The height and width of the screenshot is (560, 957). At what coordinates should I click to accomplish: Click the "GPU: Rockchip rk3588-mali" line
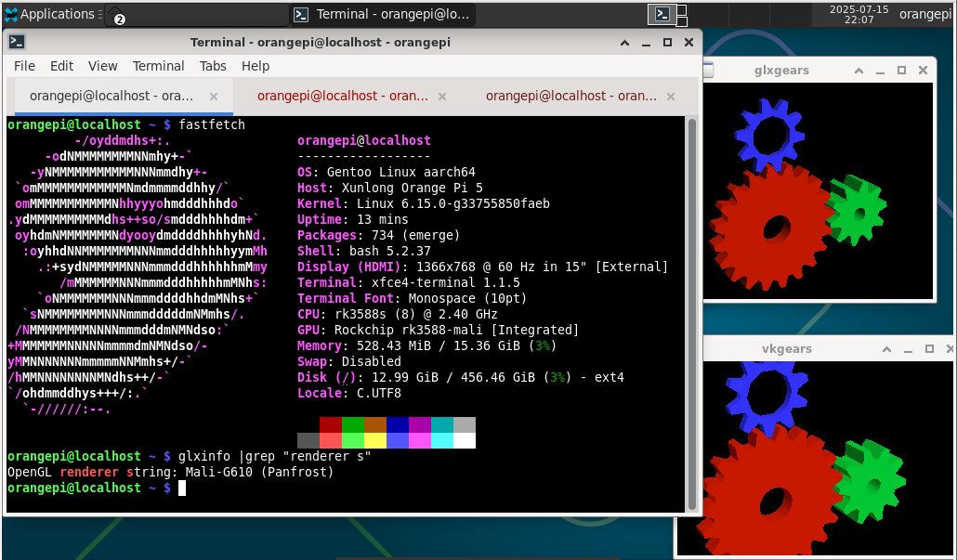(438, 331)
